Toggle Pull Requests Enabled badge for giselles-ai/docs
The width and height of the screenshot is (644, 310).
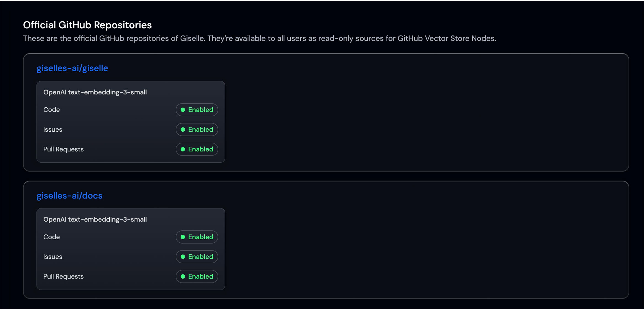click(197, 276)
